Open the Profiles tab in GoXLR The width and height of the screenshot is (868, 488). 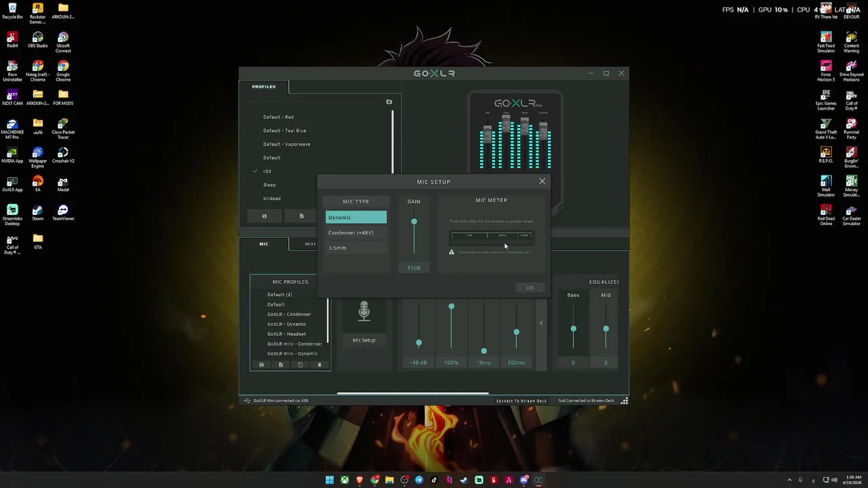[x=264, y=87]
